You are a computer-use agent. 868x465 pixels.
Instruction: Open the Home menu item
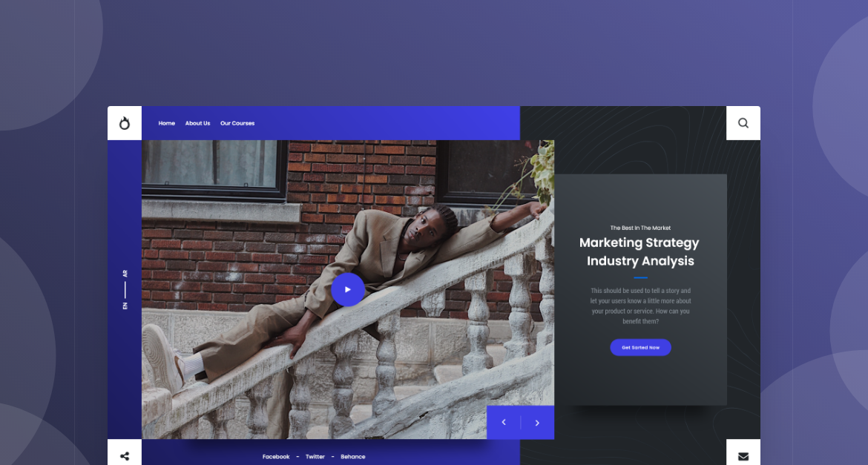point(167,123)
